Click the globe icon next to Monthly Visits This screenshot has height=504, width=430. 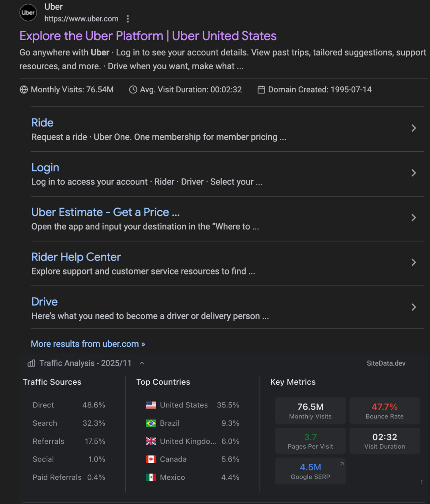pyautogui.click(x=24, y=90)
